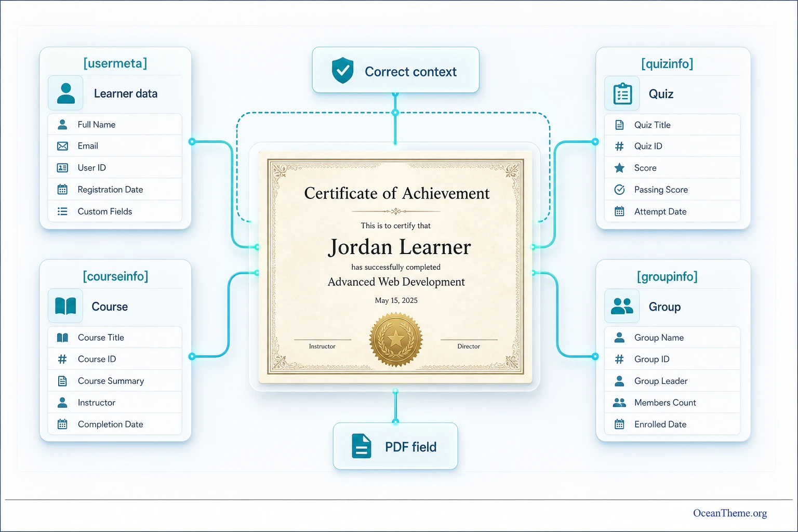This screenshot has height=532, width=798.
Task: Select the Quiz ID row text
Action: click(x=648, y=147)
